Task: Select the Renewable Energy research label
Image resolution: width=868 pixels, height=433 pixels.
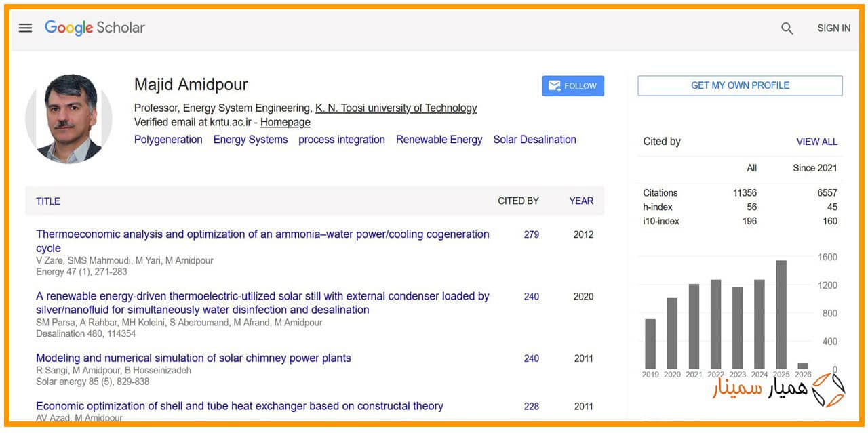Action: coord(439,140)
